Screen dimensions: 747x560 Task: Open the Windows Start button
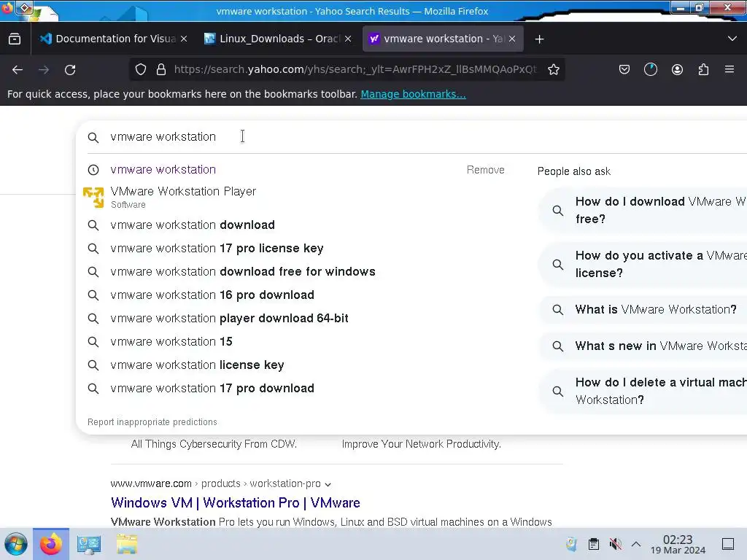(x=16, y=544)
